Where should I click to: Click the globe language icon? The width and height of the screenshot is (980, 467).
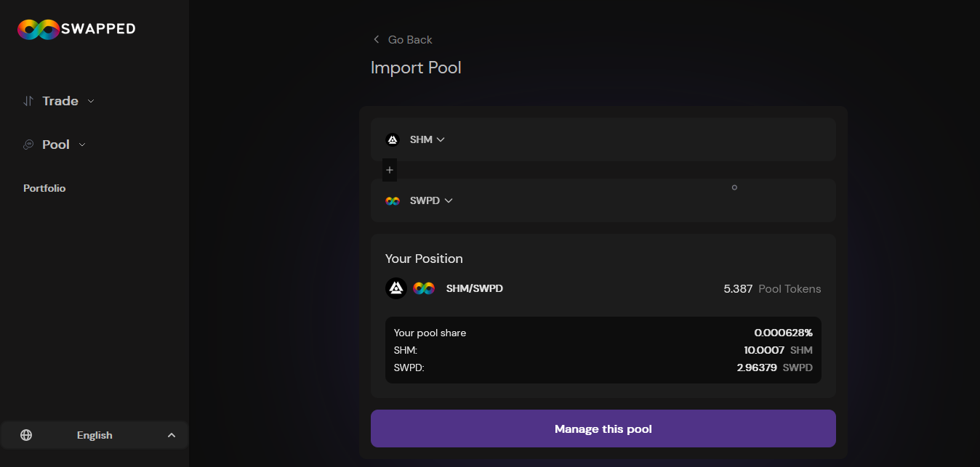coord(26,435)
